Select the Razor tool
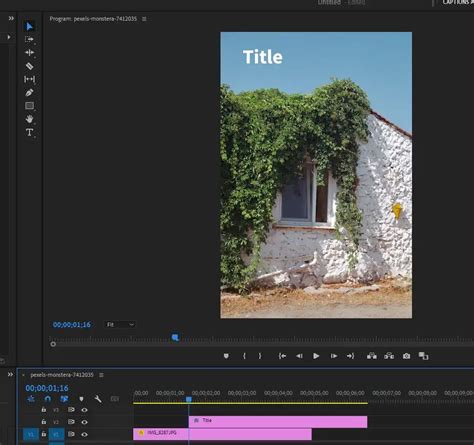 (29, 66)
